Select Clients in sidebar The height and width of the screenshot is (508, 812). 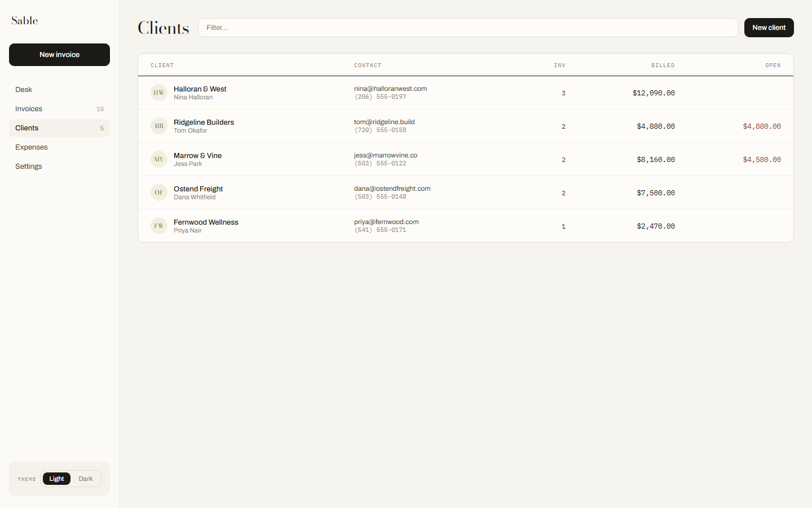[x=59, y=128]
